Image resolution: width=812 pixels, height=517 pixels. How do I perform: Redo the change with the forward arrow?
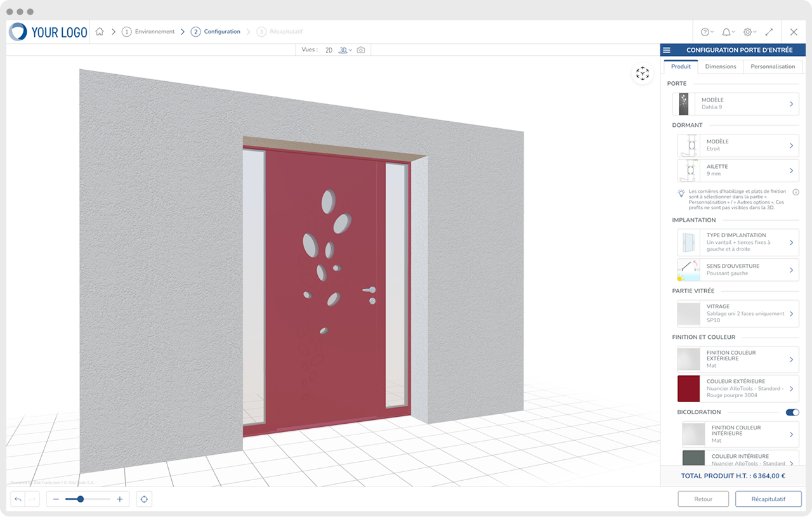(32, 499)
